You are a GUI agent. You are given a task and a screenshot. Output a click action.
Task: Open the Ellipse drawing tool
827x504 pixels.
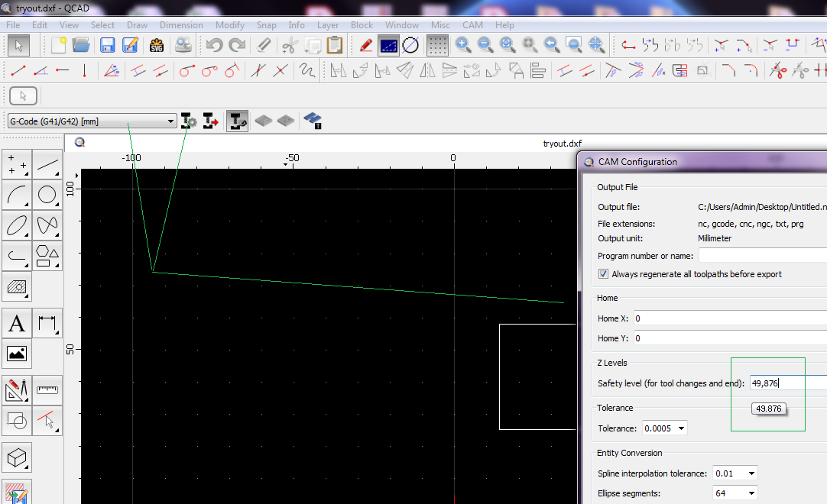tap(17, 225)
